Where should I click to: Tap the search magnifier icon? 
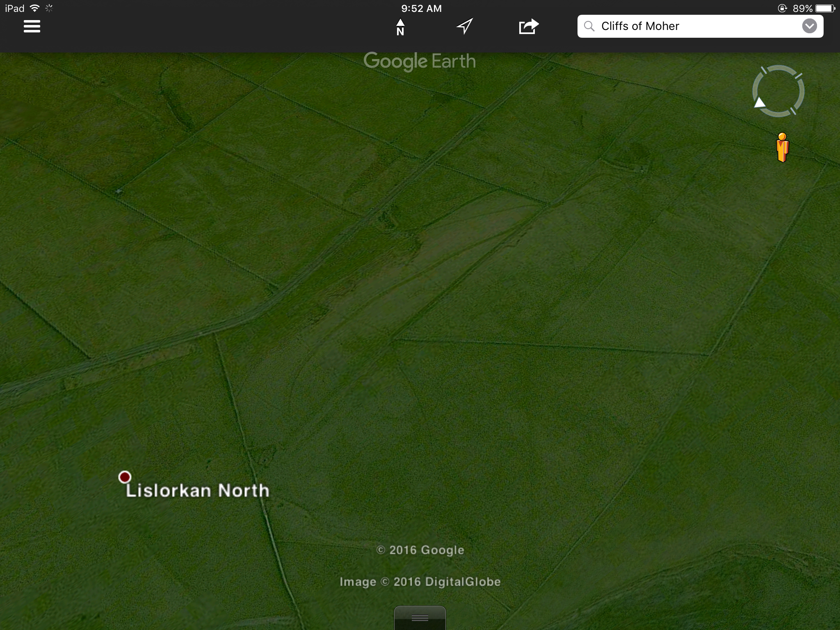589,26
